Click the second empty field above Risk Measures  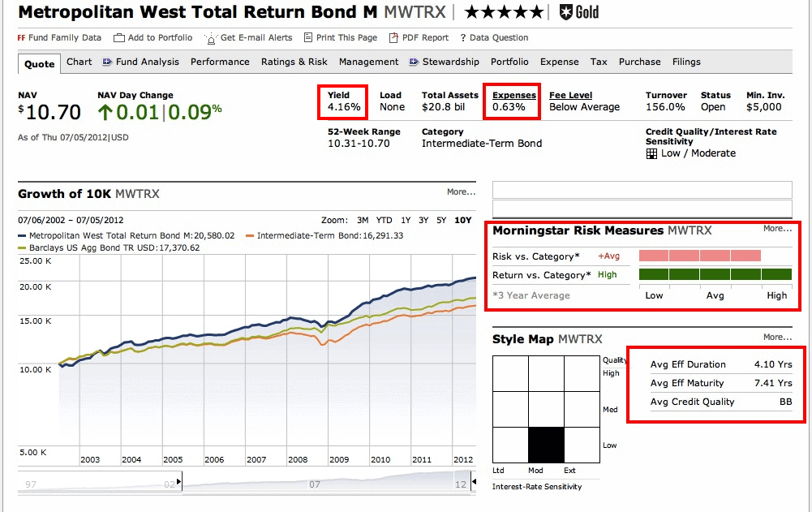pyautogui.click(x=642, y=209)
